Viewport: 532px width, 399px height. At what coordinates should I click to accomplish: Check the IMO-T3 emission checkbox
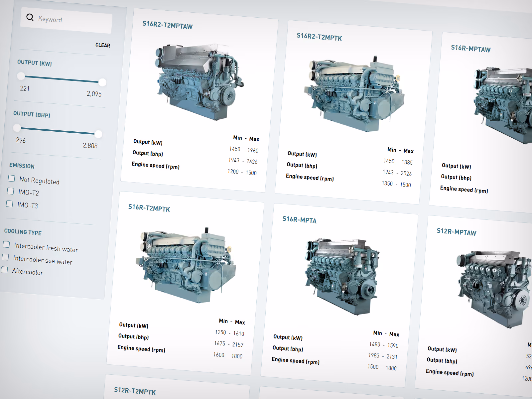pos(10,204)
